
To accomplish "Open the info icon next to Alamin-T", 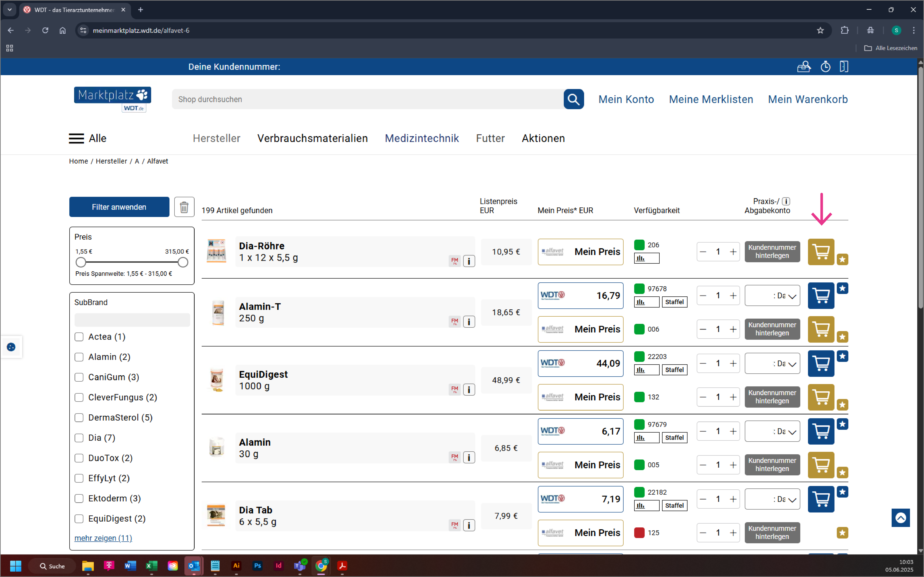I will point(469,322).
